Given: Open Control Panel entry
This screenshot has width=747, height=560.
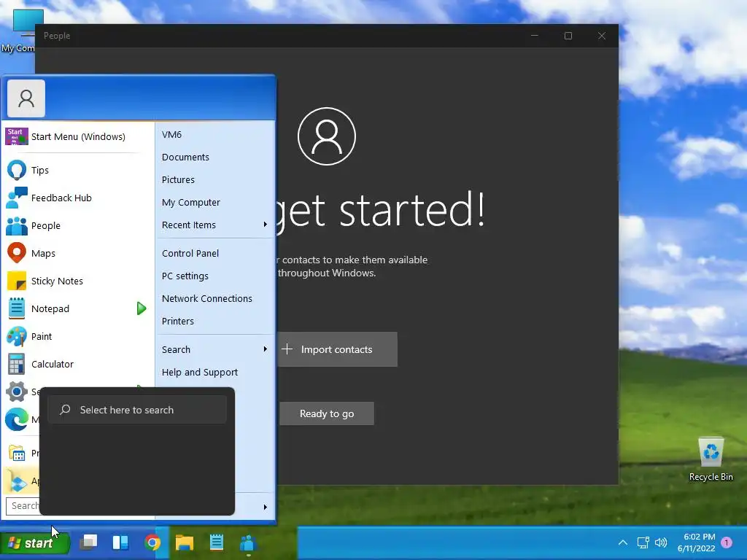Looking at the screenshot, I should click(x=215, y=253).
